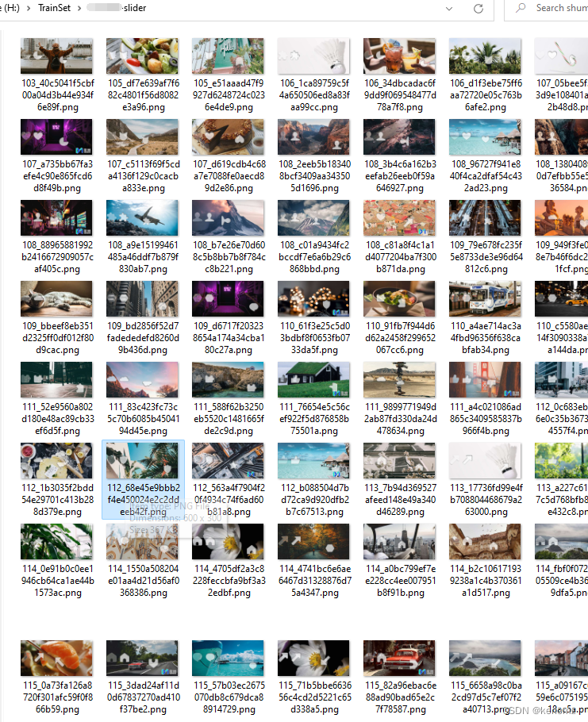Select thumbnail 107_c5113f69f5cd…a833e.png
The image size is (588, 722).
click(142, 136)
